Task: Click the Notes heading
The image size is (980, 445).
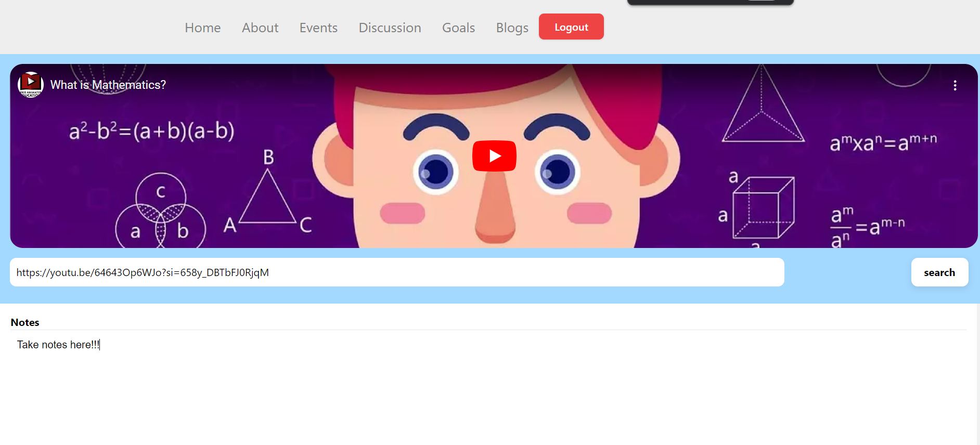Action: (25, 322)
